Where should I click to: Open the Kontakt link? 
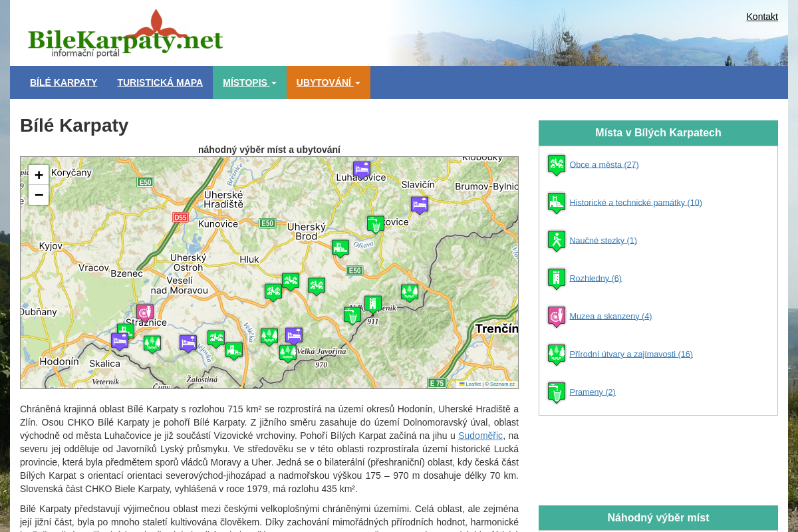point(762,17)
